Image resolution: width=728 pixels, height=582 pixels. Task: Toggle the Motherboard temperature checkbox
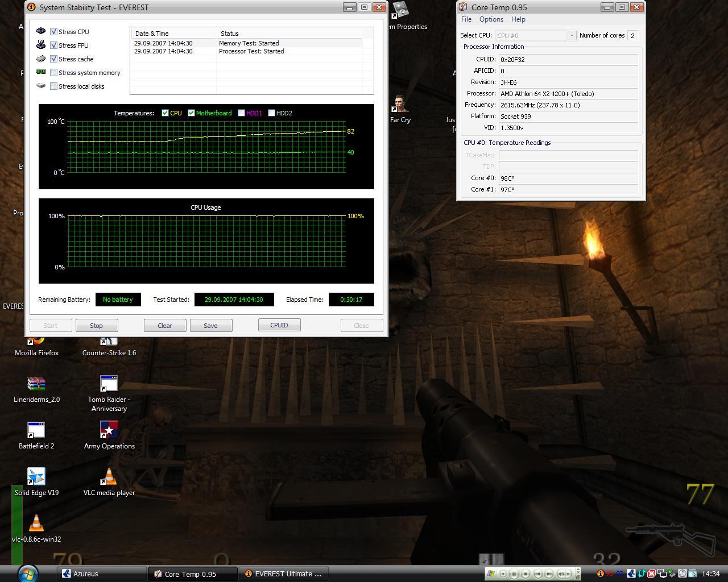[x=191, y=113]
